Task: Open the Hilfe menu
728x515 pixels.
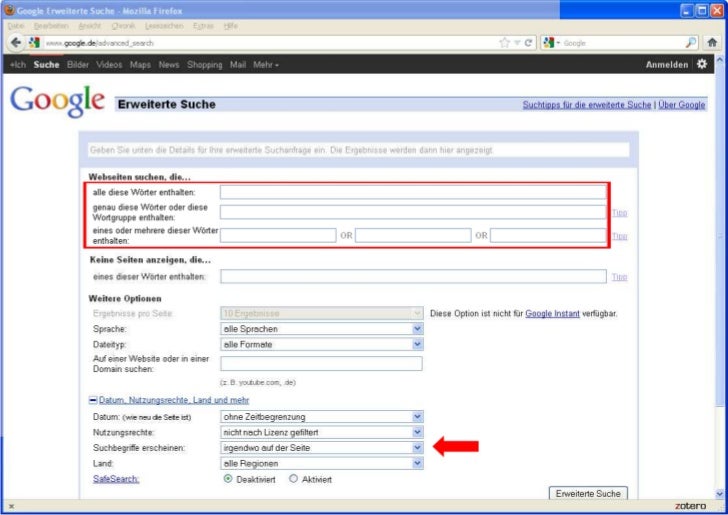Action: (230, 26)
